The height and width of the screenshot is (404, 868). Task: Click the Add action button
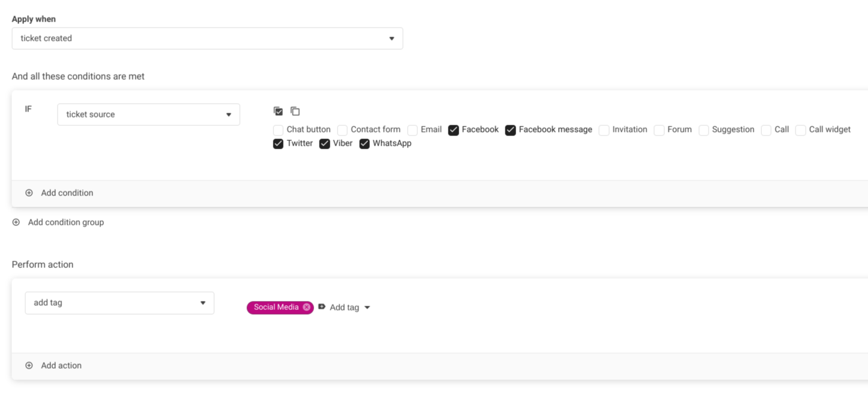point(61,366)
